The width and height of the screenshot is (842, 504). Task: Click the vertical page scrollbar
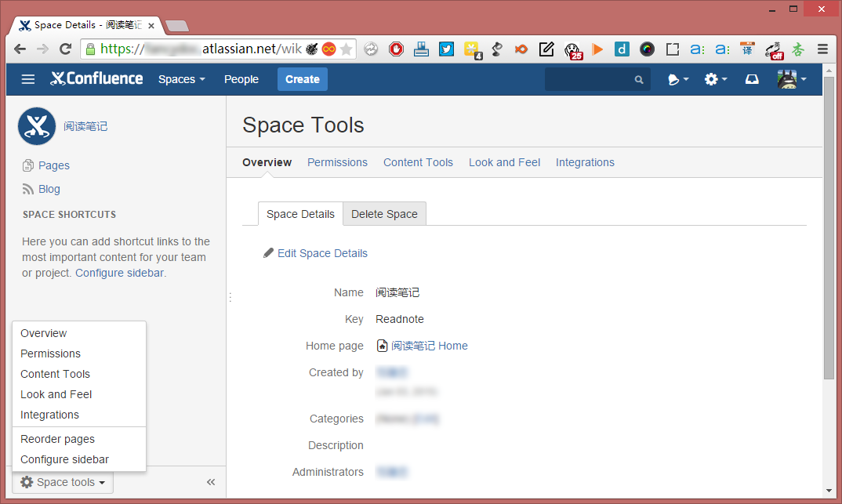pos(829,235)
